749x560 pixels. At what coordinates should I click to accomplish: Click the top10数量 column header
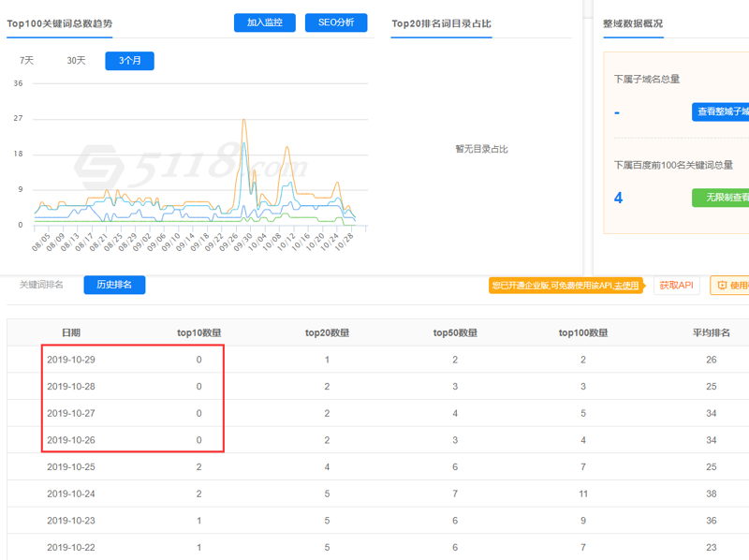click(198, 332)
